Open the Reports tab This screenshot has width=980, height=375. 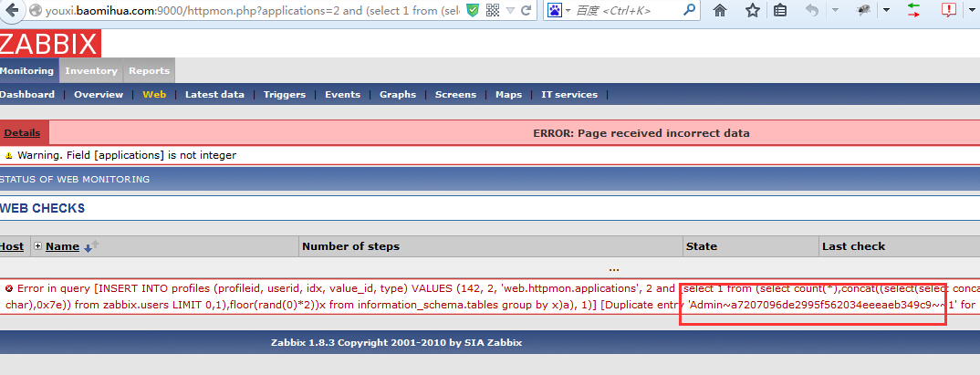click(150, 70)
